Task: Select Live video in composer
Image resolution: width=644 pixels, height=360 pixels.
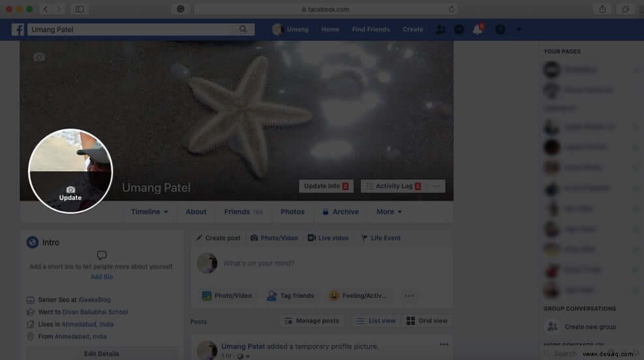Action: tap(328, 238)
